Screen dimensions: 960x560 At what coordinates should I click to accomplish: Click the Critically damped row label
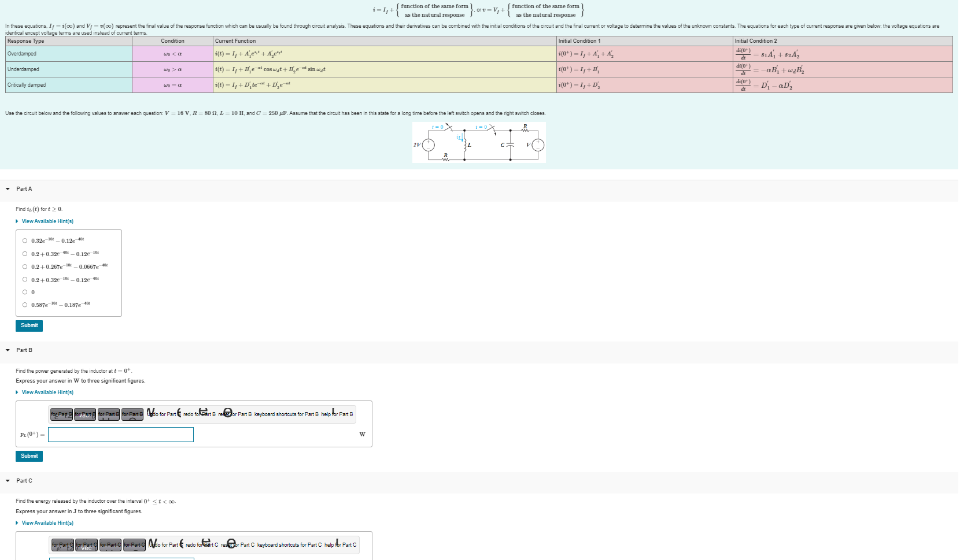[x=69, y=85]
